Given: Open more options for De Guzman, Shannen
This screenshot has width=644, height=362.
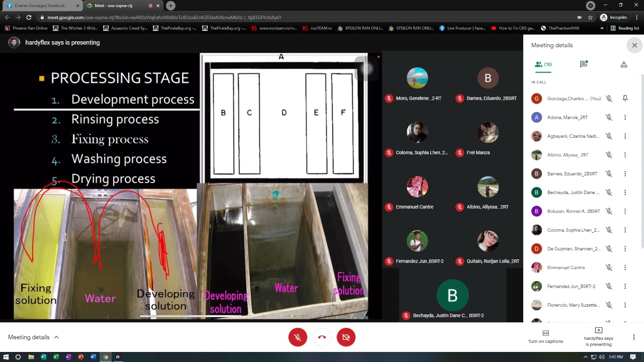Looking at the screenshot, I should (x=625, y=249).
